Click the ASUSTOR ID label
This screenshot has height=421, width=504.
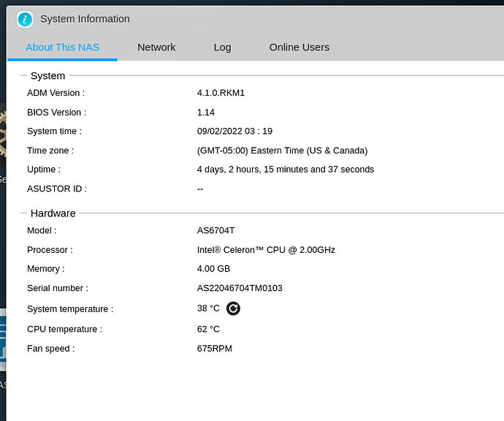[x=57, y=189]
